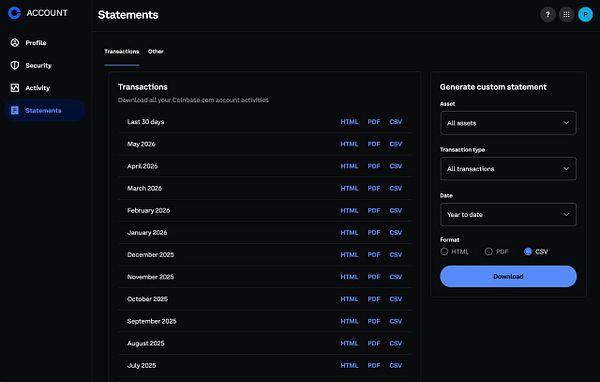Download February 2026 statement as PDF

[374, 211]
